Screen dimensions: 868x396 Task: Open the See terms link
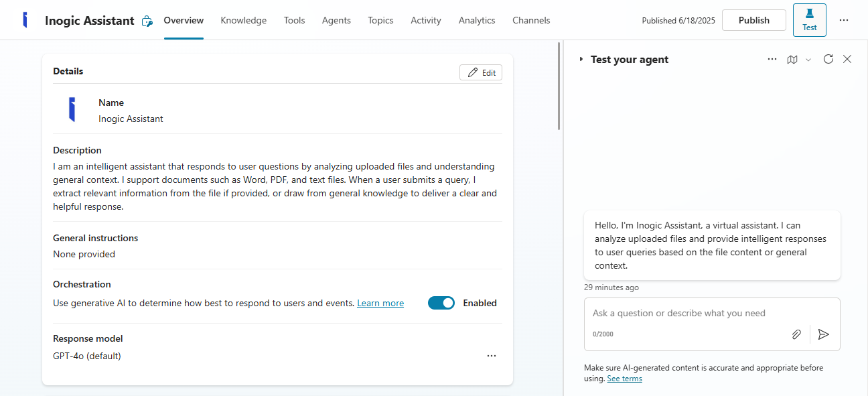[x=624, y=379]
